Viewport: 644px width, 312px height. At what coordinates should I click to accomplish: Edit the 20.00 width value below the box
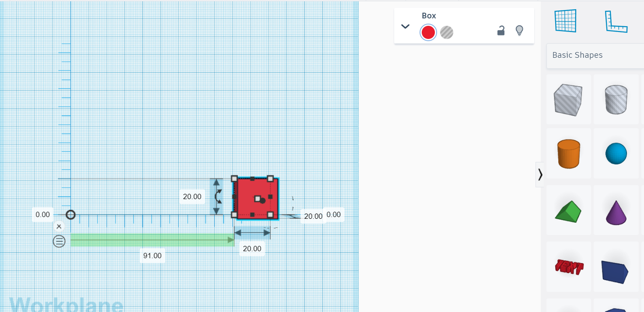click(252, 249)
